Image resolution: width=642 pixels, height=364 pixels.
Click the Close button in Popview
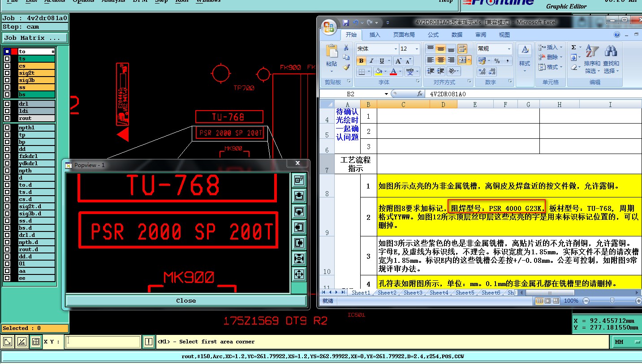click(186, 301)
